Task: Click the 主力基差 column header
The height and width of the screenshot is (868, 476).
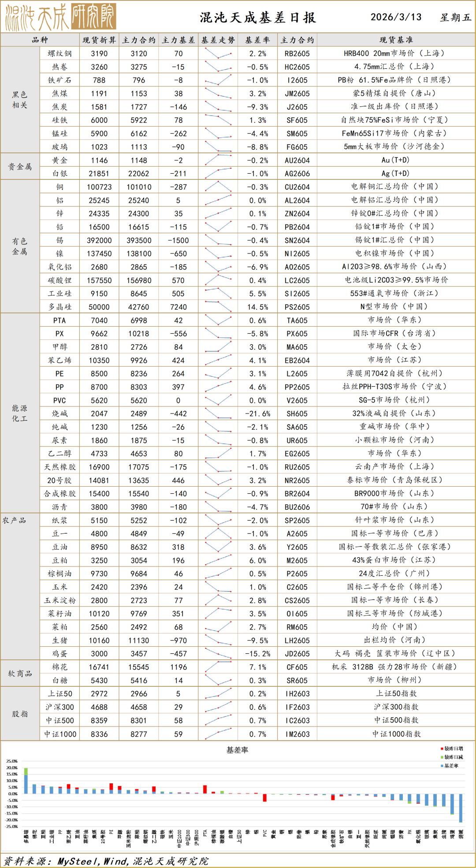Action: (178, 40)
